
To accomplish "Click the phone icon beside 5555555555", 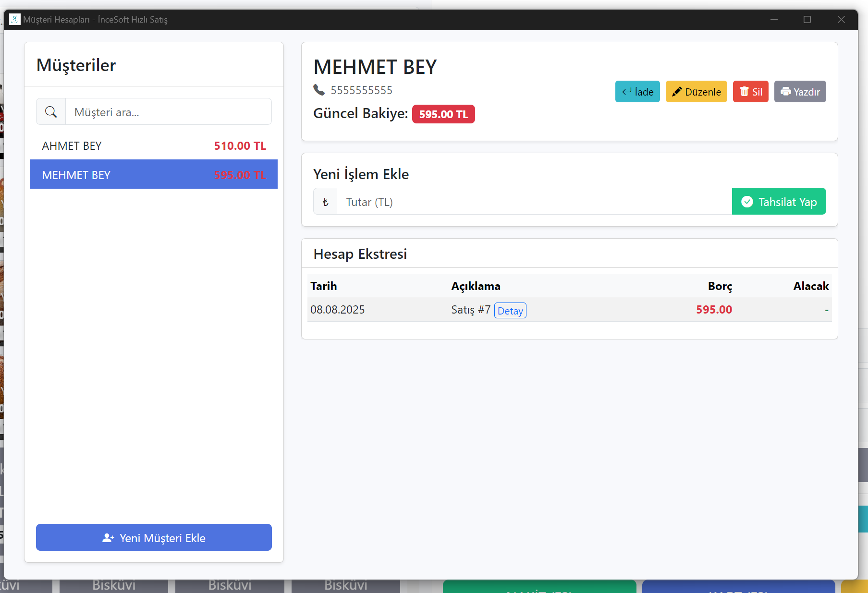I will [x=319, y=90].
